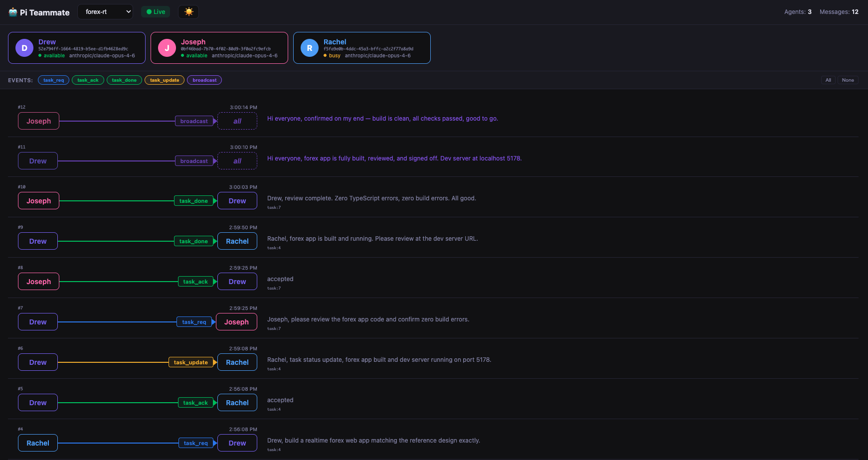Click the task_req badge on message #4
This screenshot has width=868, height=460.
click(x=196, y=443)
